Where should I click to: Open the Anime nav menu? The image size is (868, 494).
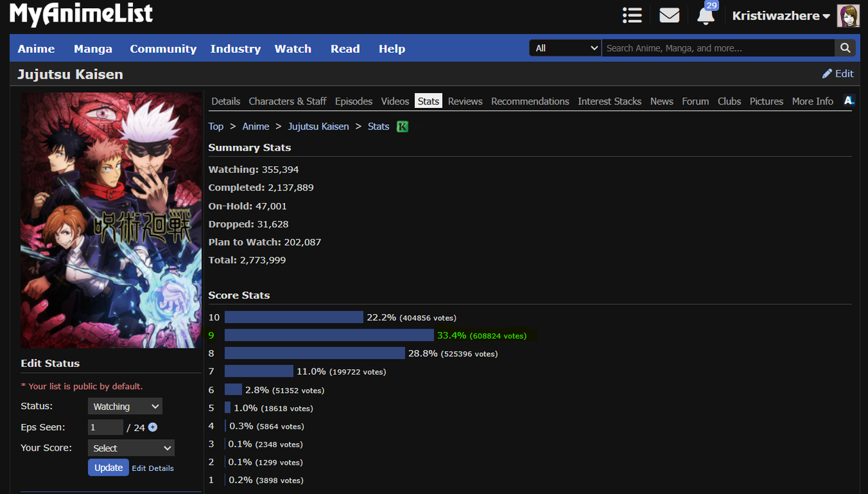tap(36, 49)
